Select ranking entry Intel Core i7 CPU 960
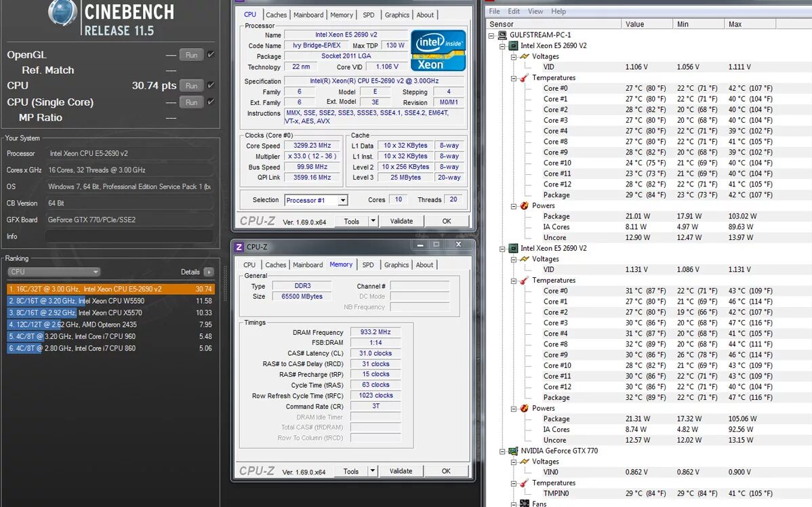This screenshot has height=507, width=812. click(x=110, y=337)
